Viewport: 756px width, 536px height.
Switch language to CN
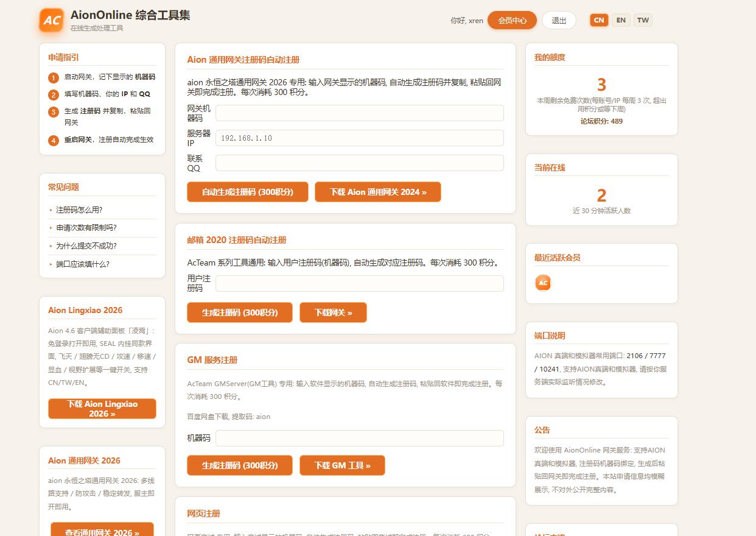599,20
